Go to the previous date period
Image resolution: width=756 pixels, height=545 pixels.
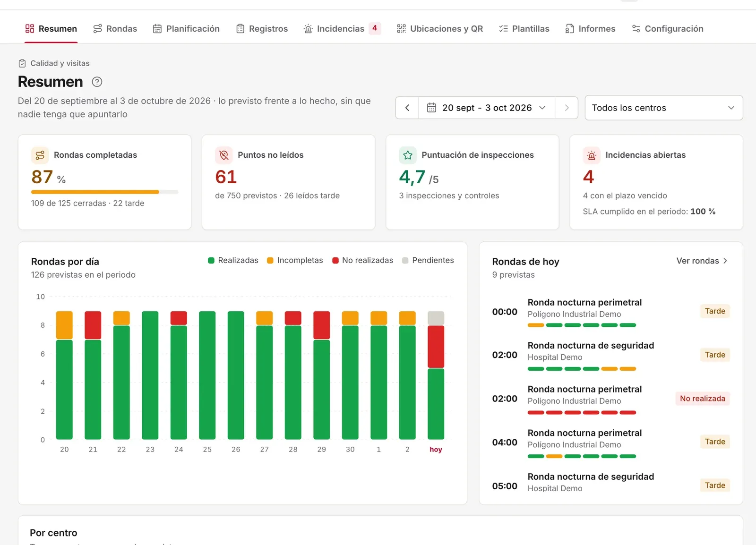pos(407,108)
